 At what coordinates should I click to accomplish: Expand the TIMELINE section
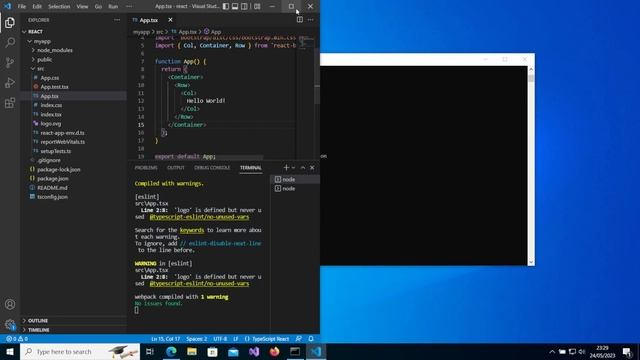73,329
